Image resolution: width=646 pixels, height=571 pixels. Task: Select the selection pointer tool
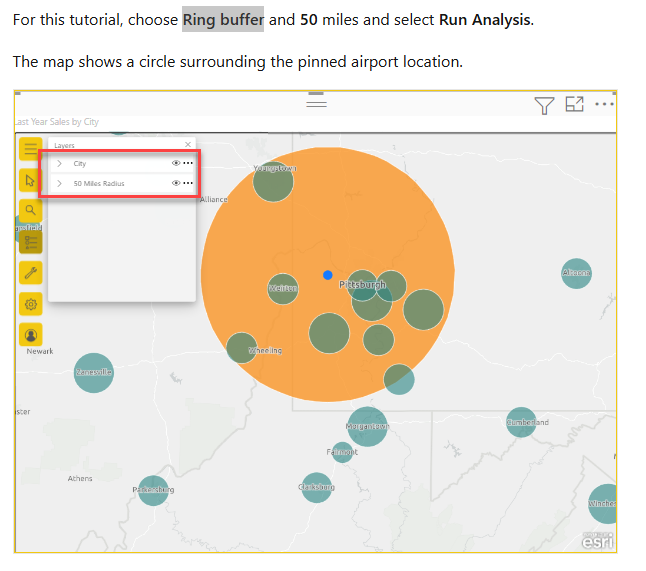pos(30,180)
